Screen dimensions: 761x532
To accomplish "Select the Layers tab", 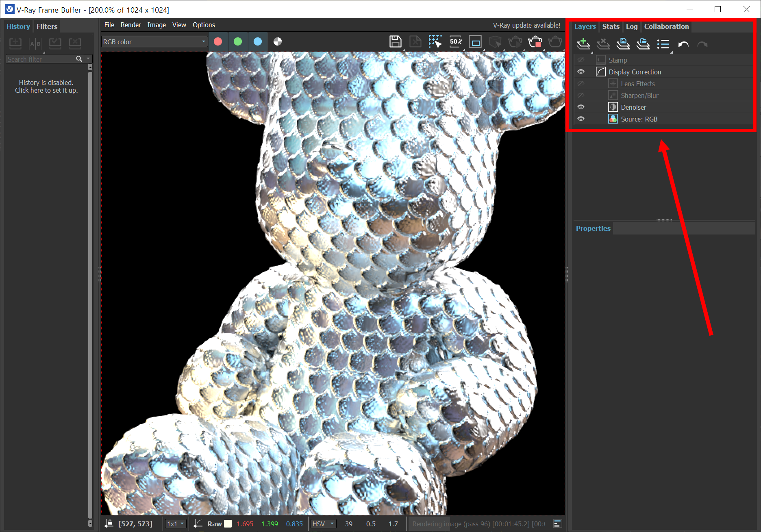I will 585,26.
